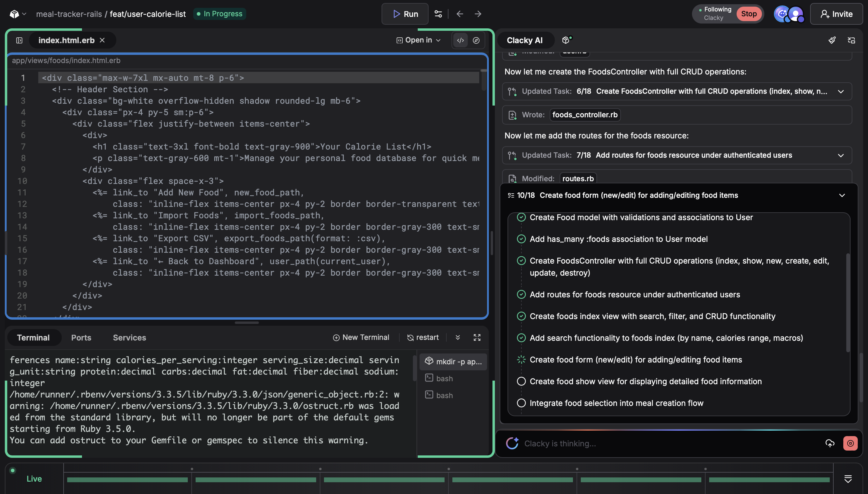The image size is (868, 494).
Task: Click the cloud upload icon
Action: pyautogui.click(x=830, y=443)
